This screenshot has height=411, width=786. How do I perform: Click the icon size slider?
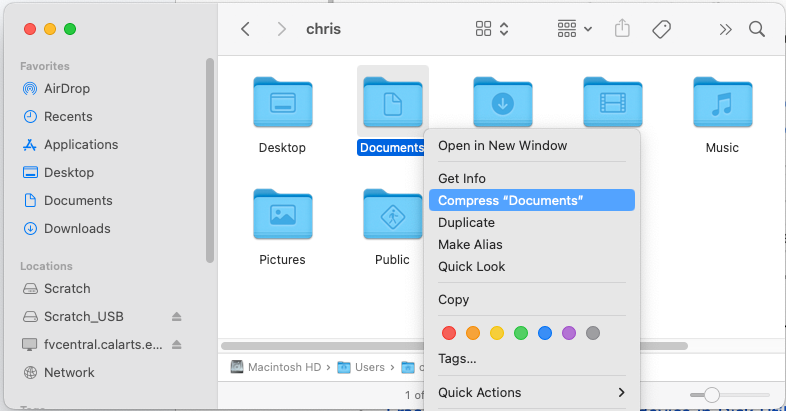pos(730,395)
